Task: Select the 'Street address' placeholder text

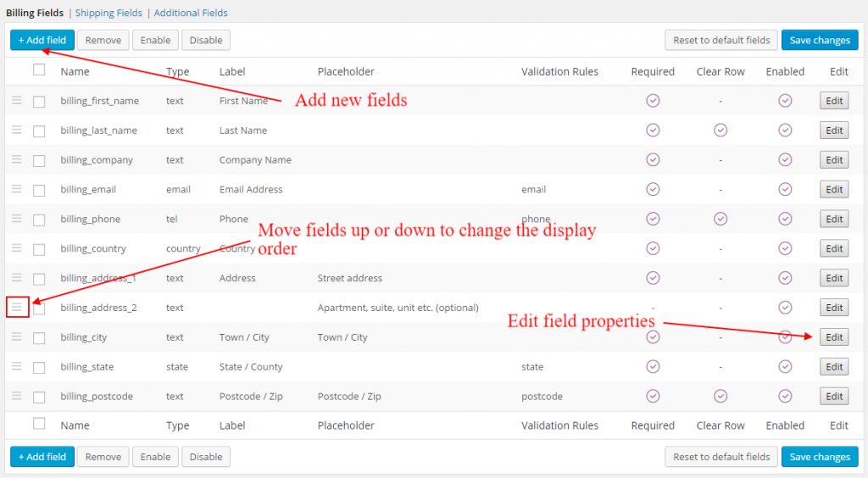Action: 350,278
